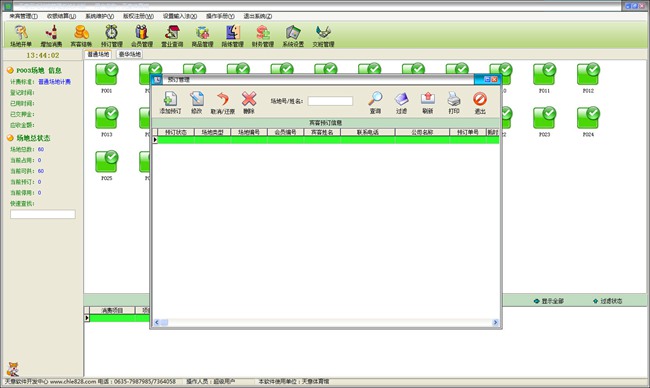This screenshot has height=388, width=650.
Task: Click the 刷新 refresh icon in dialog
Action: point(428,99)
